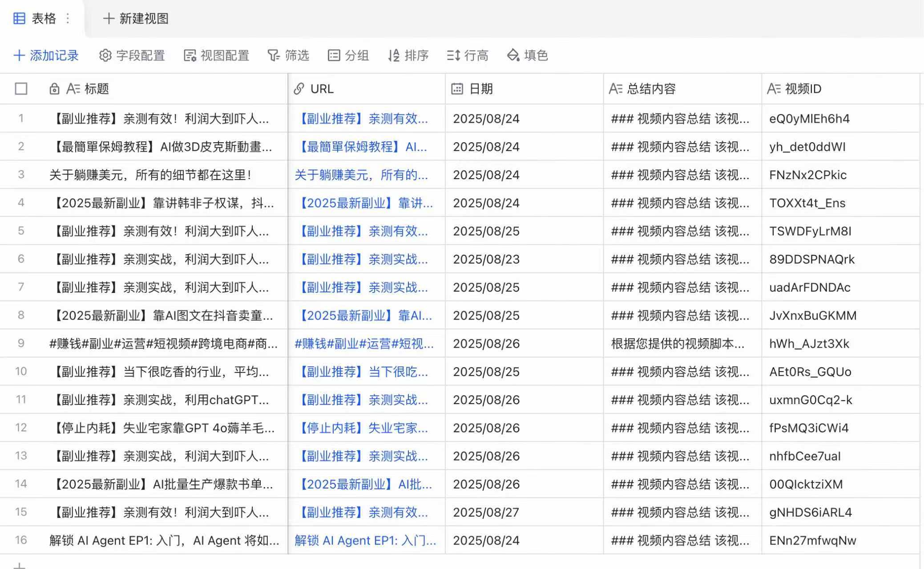
Task: Open the 日期 column header menu
Action: [x=480, y=89]
